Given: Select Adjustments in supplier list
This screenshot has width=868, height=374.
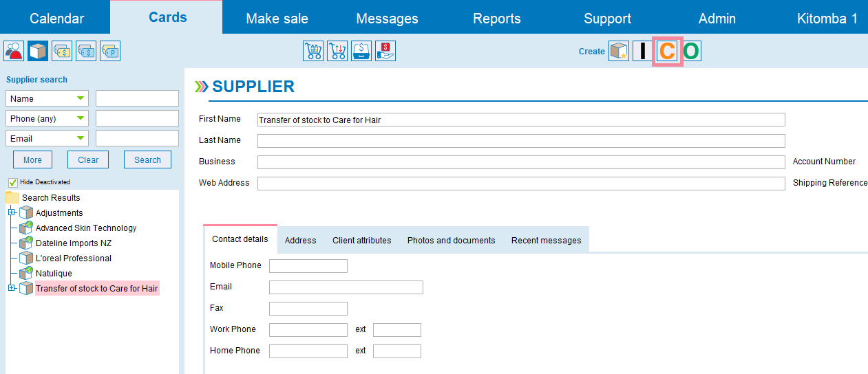Looking at the screenshot, I should pos(59,213).
